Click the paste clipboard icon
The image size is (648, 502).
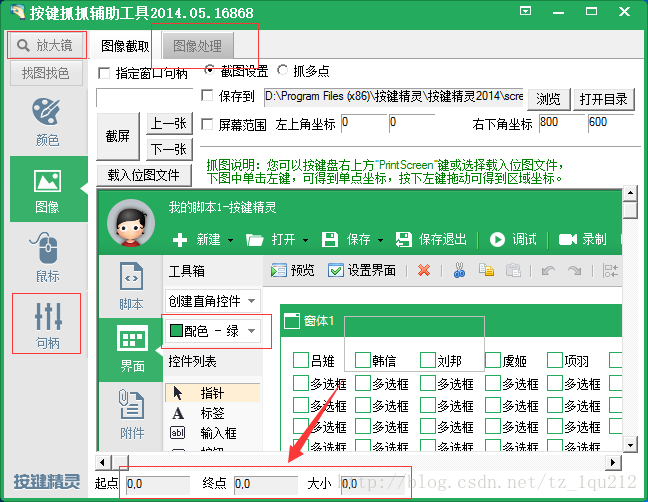[513, 270]
